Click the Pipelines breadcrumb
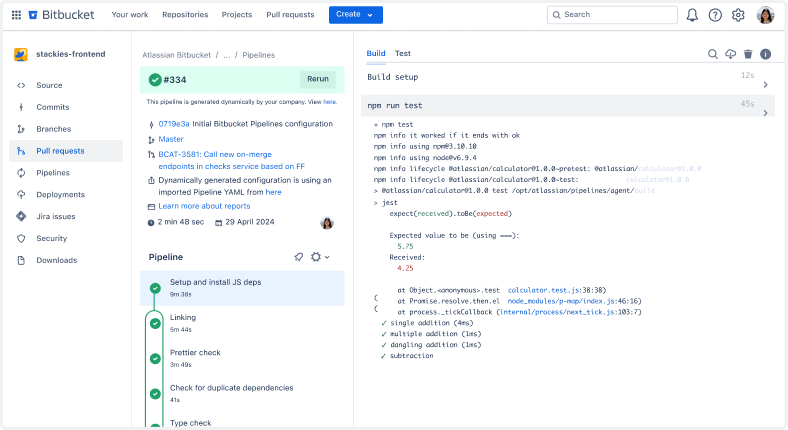This screenshot has height=430, width=788. [258, 55]
